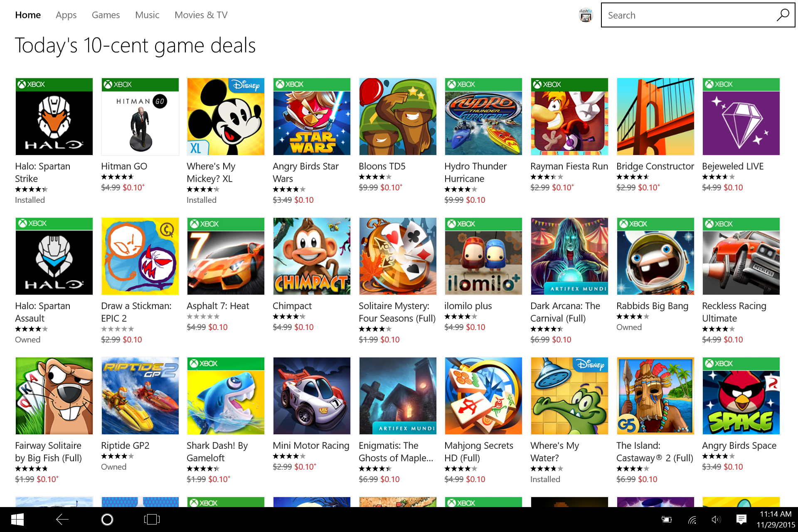Open the Windows Start button
The image size is (798, 532).
point(17,520)
